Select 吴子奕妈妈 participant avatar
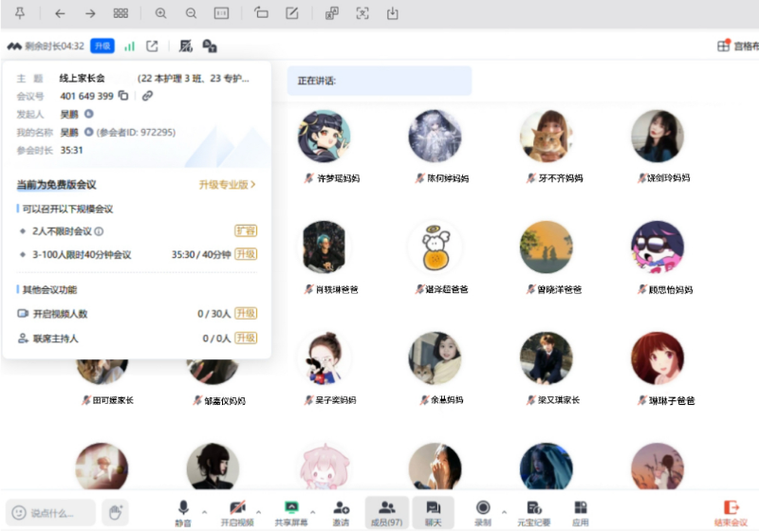Screen dimensions: 759x532 coord(324,358)
